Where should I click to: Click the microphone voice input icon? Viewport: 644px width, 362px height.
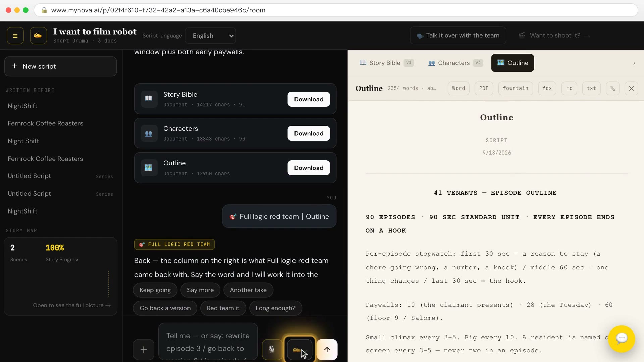[272, 350]
